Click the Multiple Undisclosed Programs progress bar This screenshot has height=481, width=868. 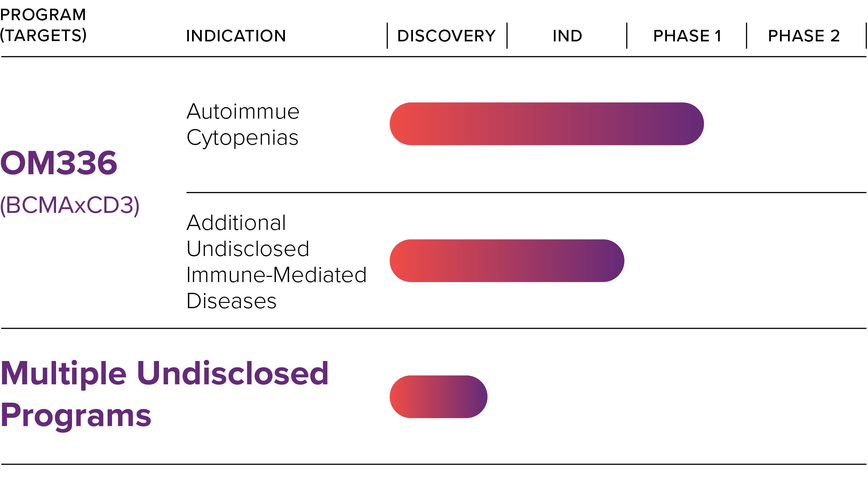(x=438, y=397)
